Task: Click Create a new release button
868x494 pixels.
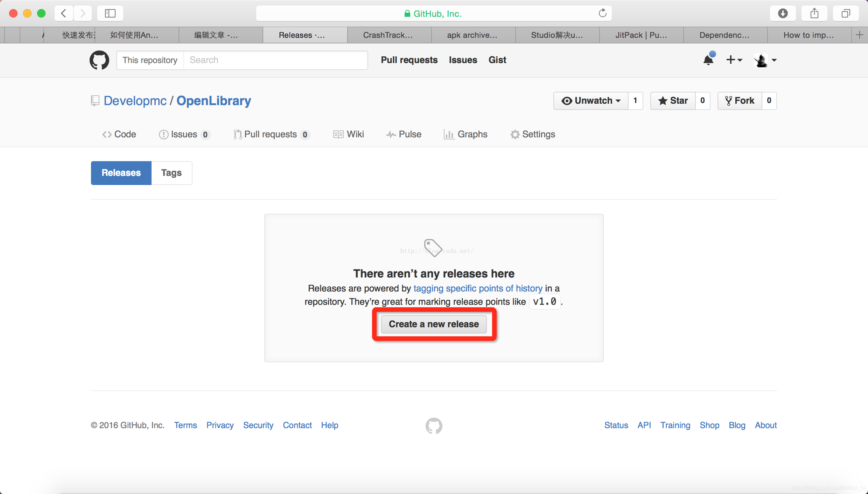Action: pyautogui.click(x=434, y=324)
